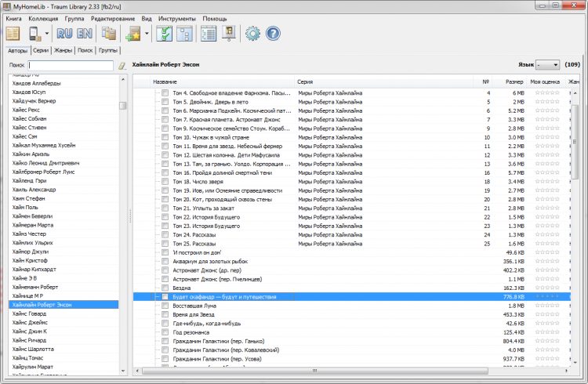Select author Хайдов Аллаберды
588x384 pixels.
pos(36,83)
